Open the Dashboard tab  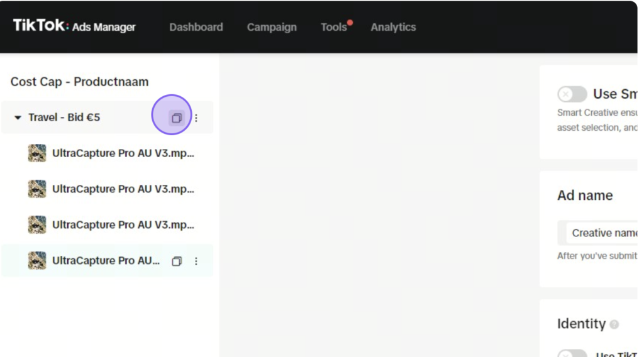[x=196, y=27]
